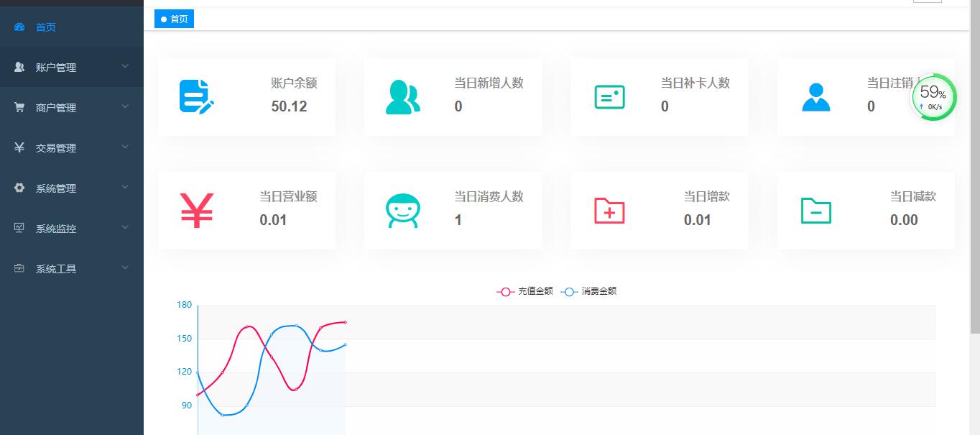Click the teal smiley icon on 当日消费人数 card
This screenshot has width=980, height=435.
tap(403, 210)
